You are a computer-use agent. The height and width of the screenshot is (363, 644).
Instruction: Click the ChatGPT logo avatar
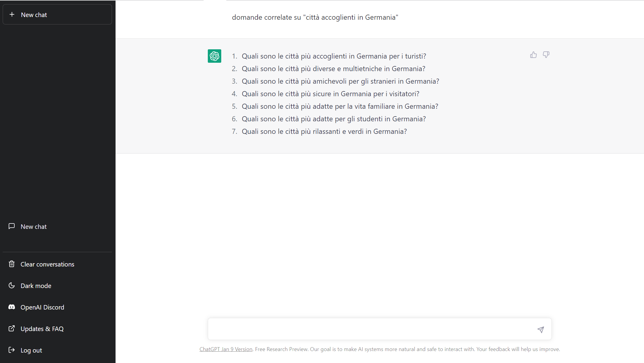[x=214, y=56]
